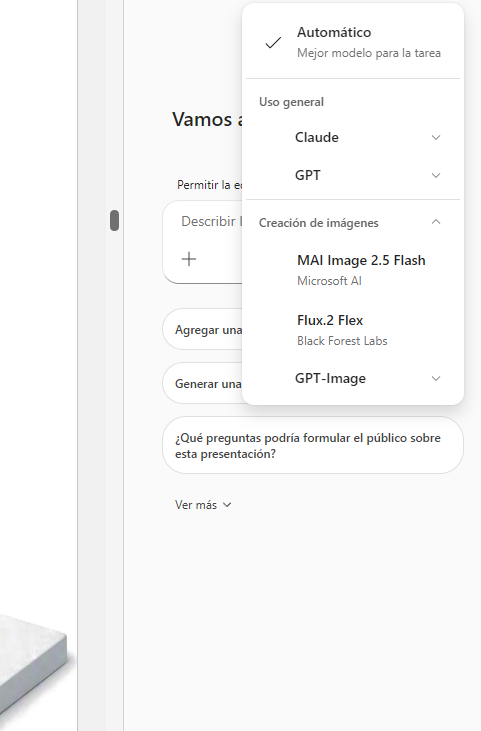The image size is (481, 731).
Task: Choose MAI Image 2.5 Flash model
Action: (353, 270)
